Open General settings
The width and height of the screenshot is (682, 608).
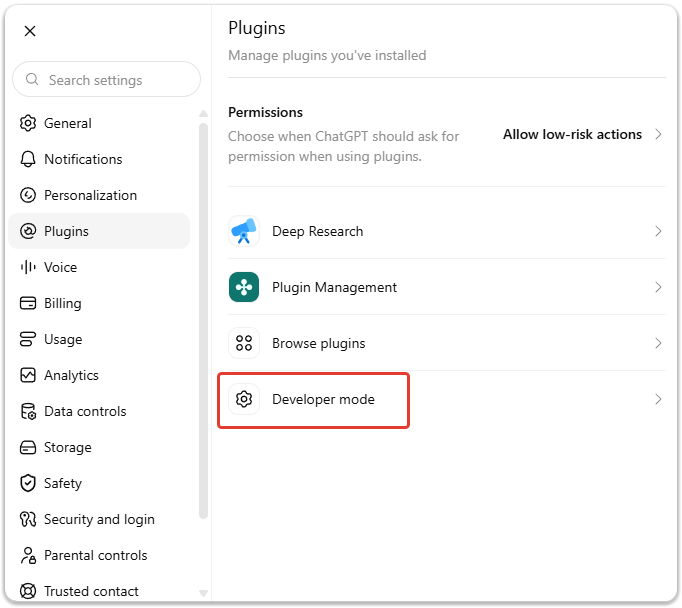point(99,123)
